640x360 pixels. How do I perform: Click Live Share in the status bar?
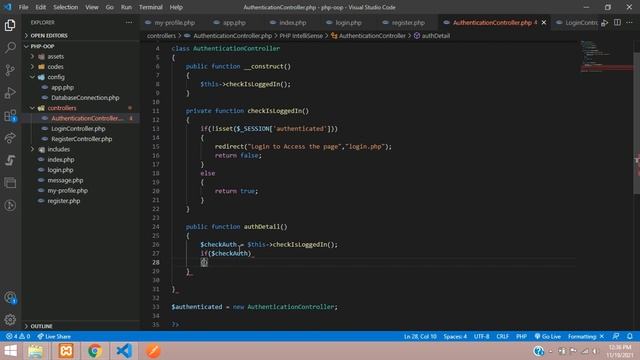coord(54,337)
